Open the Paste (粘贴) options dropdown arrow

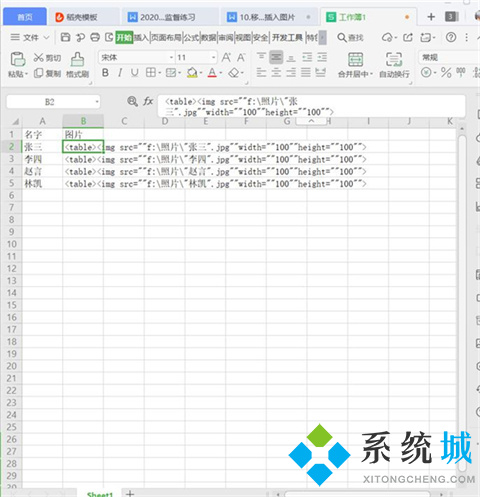(x=26, y=73)
